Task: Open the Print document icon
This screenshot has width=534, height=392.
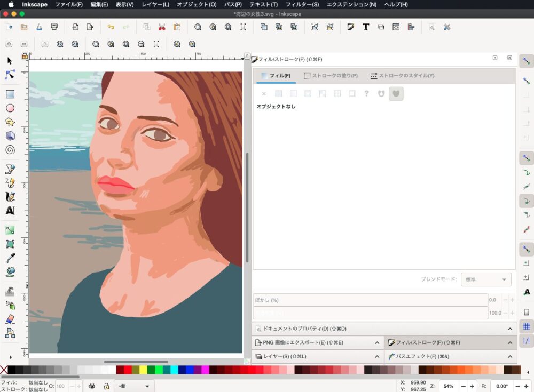Action: click(x=54, y=27)
